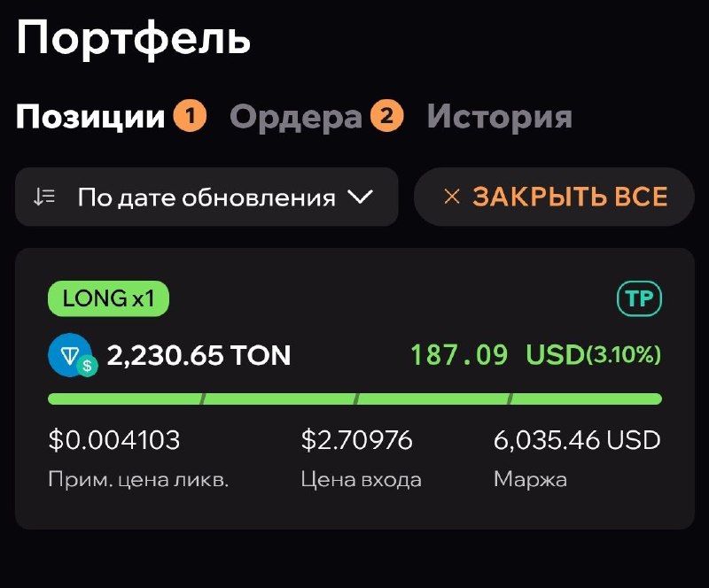This screenshot has width=709, height=588.
Task: Click the X icon beside ЗАКРЫТЬ ВСЕ
Action: point(452,197)
